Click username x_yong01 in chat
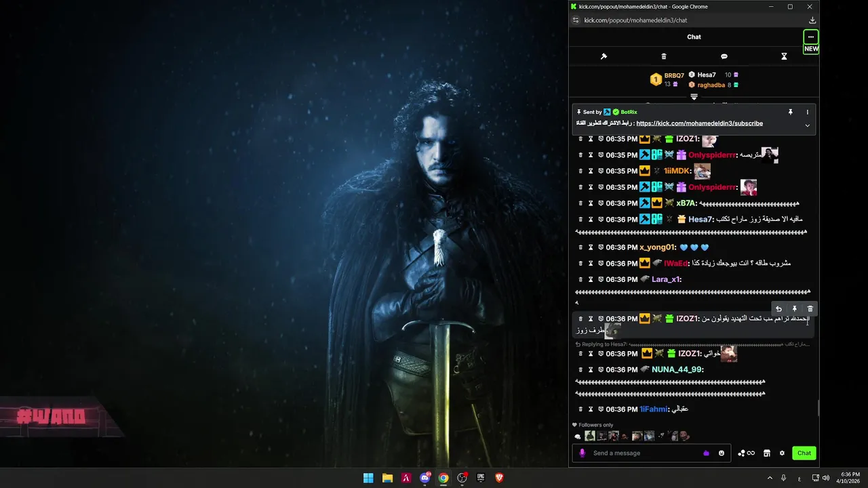Viewport: 868px width, 488px height. (658, 247)
